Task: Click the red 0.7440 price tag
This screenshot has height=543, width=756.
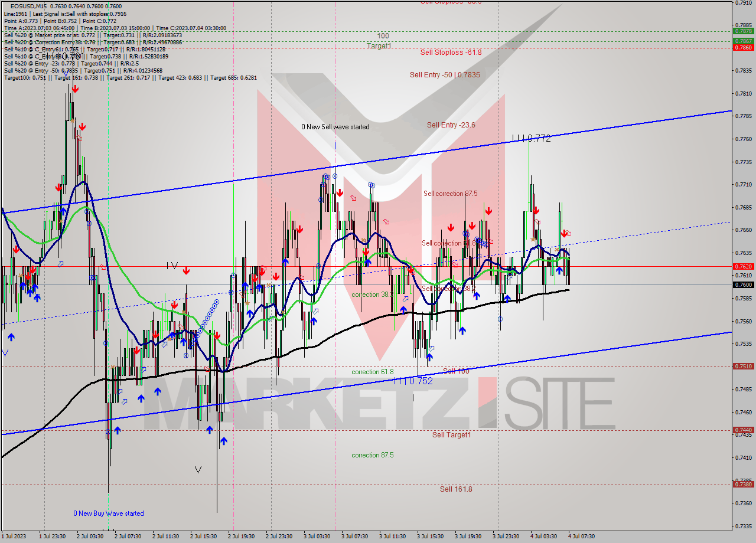Action: coord(743,430)
